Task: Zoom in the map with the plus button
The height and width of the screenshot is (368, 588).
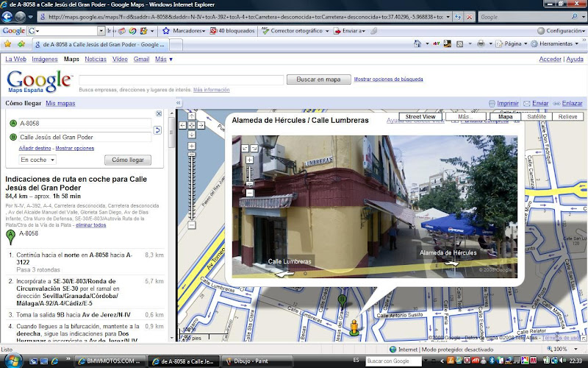Action: coord(192,146)
